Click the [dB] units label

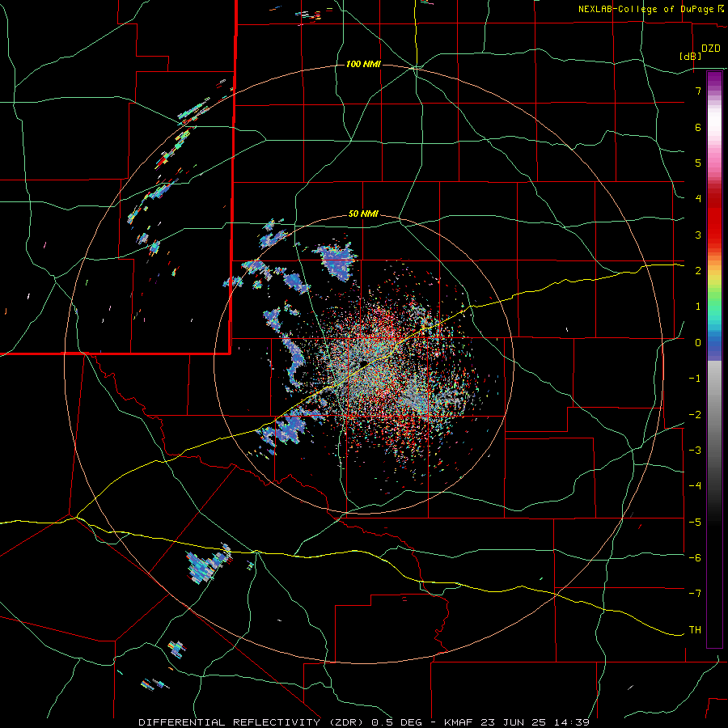click(x=691, y=56)
